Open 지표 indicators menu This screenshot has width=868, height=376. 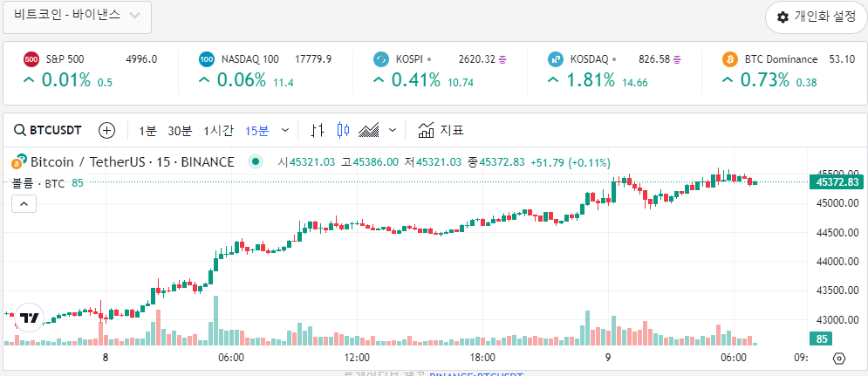(x=441, y=131)
